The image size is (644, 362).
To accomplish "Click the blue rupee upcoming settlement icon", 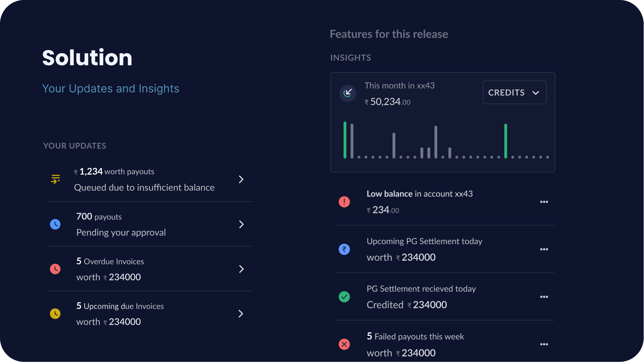I will (344, 249).
